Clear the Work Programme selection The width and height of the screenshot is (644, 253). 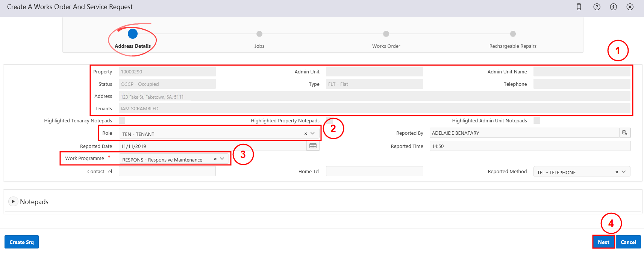215,159
